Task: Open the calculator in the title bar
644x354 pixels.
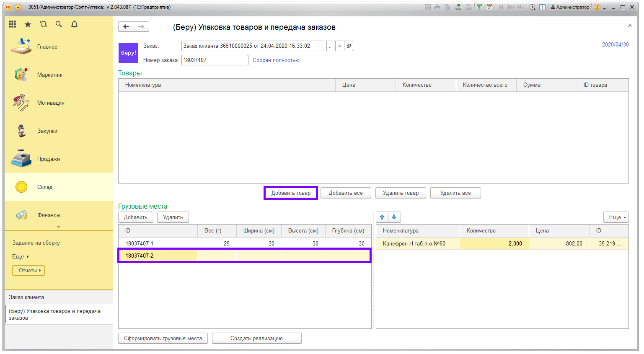Action: coord(479,7)
